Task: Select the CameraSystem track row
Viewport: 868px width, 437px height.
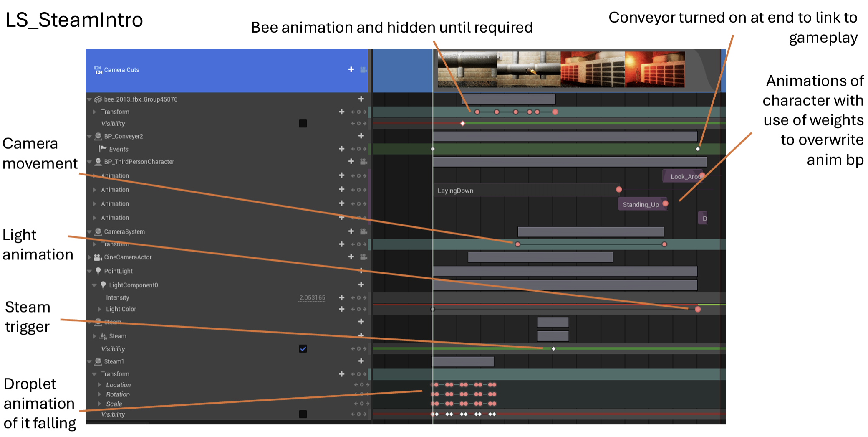Action: tap(124, 231)
